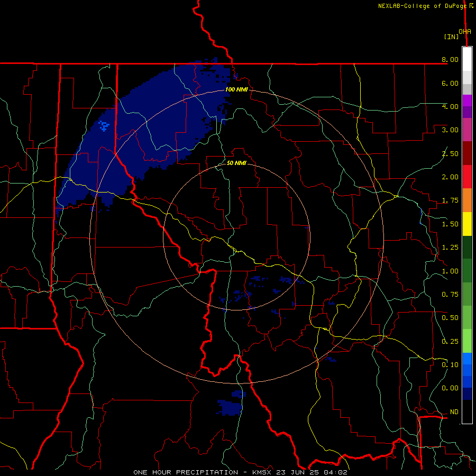The image size is (476, 476).
Task: Click the 3.00 legend value
Action: pyautogui.click(x=450, y=130)
